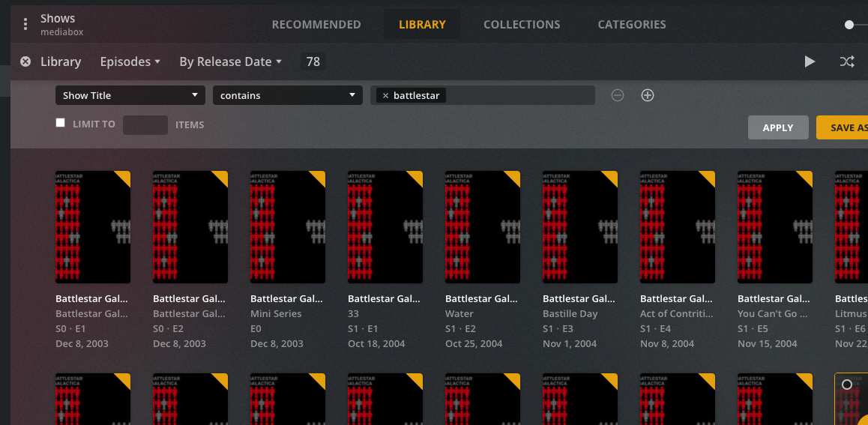
Task: Open the S0 · E1 episode poster
Action: 93,227
